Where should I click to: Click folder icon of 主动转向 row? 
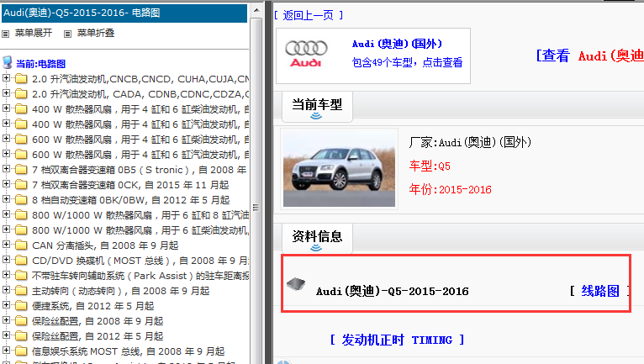(x=21, y=291)
